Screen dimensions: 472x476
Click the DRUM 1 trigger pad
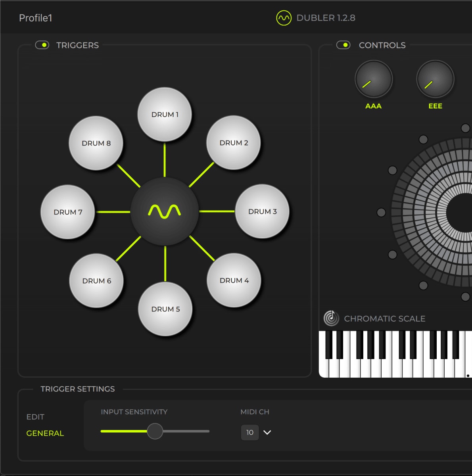(x=165, y=115)
